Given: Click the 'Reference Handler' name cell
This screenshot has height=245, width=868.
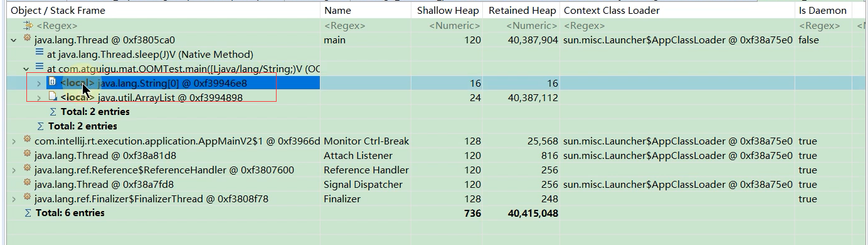Looking at the screenshot, I should (x=366, y=170).
